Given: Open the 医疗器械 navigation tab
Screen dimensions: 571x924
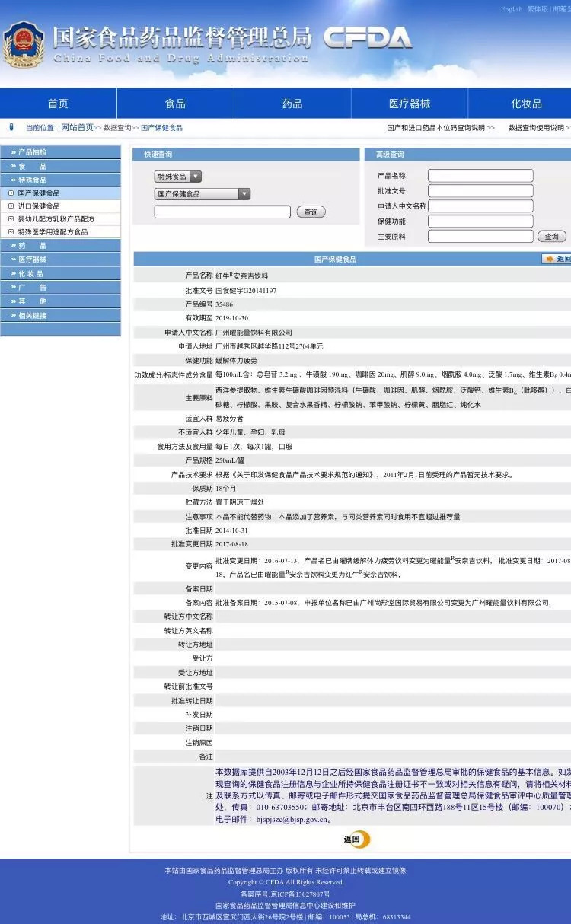Looking at the screenshot, I should [x=410, y=104].
